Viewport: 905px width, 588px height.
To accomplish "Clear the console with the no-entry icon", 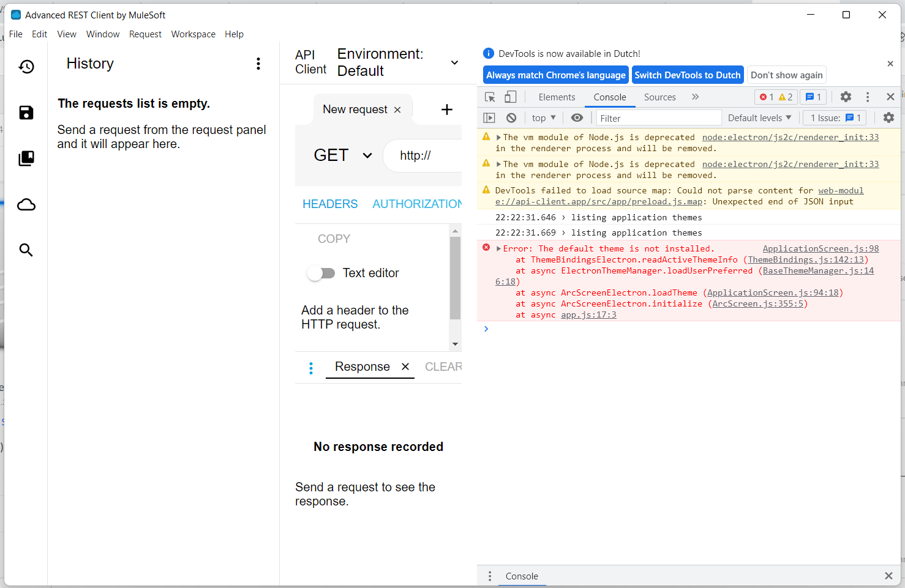I will pos(511,117).
